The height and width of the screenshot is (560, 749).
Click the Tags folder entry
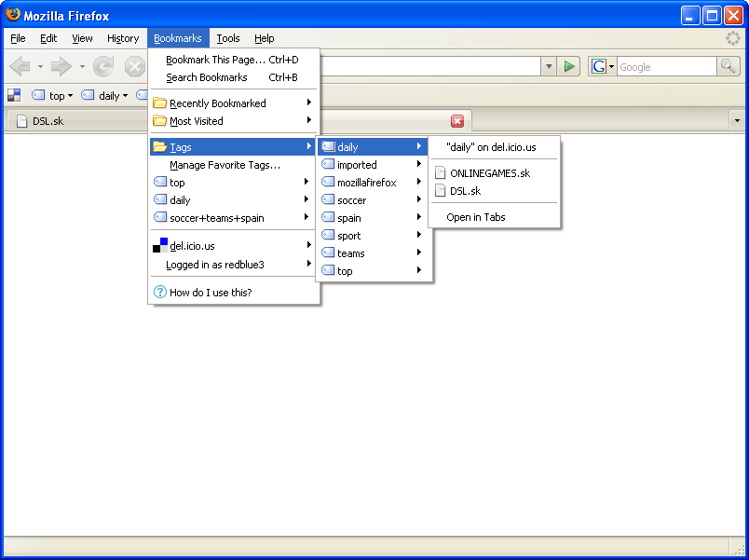(x=234, y=147)
